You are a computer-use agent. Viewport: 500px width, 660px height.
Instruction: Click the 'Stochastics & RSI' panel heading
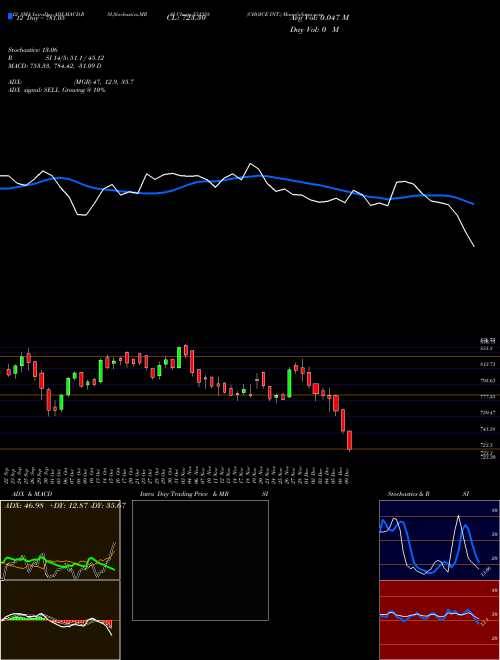coord(428,494)
